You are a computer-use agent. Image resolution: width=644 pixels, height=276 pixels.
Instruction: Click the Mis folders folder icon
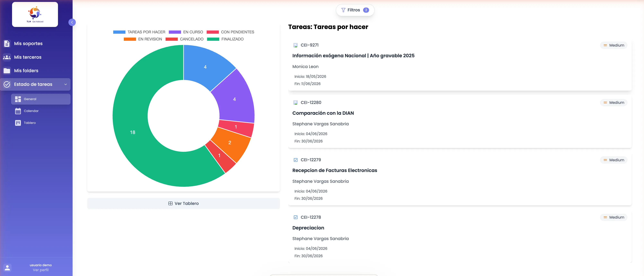7,71
